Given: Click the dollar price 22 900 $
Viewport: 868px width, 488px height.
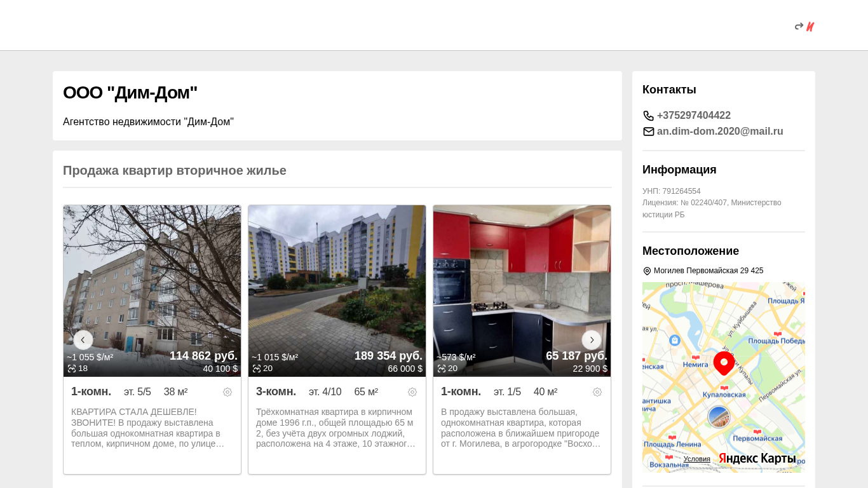Looking at the screenshot, I should coord(590,369).
